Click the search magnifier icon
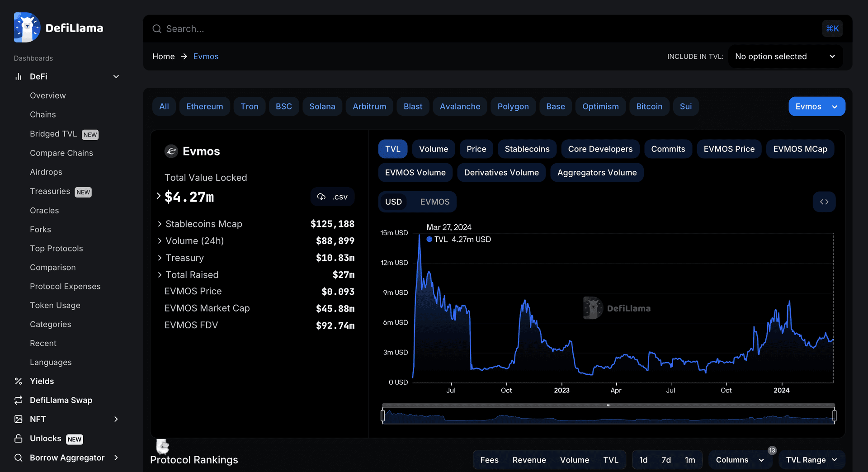868x472 pixels. tap(157, 29)
